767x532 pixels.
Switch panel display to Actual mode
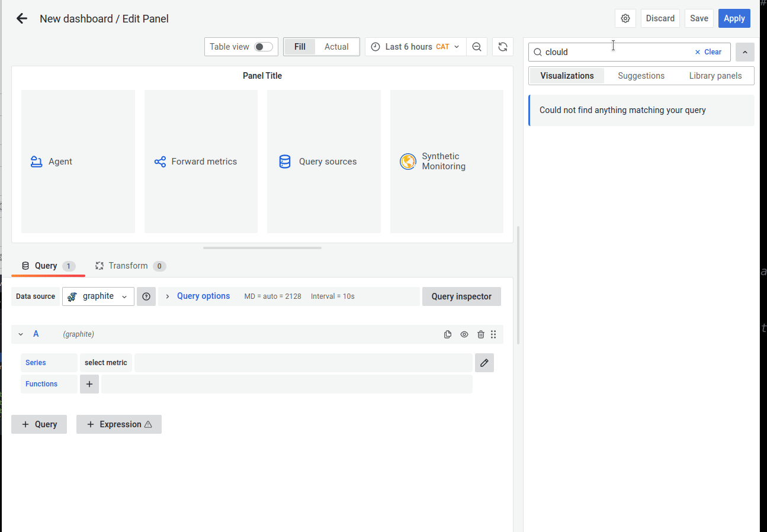[336, 46]
